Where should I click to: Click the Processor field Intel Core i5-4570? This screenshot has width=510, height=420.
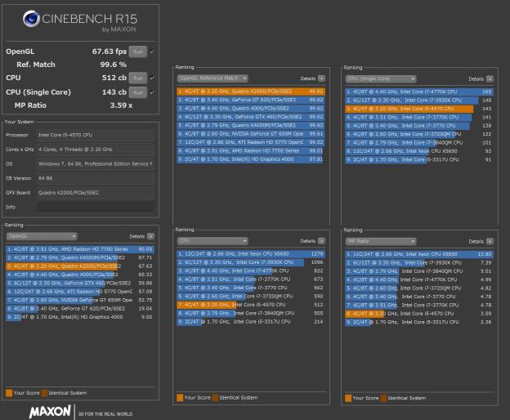[95, 135]
